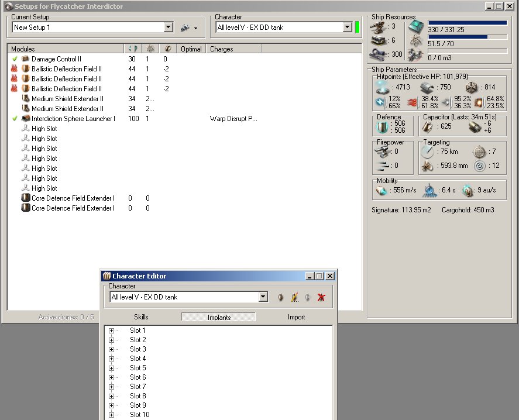Click the Interdiction Sphere Launcher I module icon
The width and height of the screenshot is (519, 420).
click(26, 119)
